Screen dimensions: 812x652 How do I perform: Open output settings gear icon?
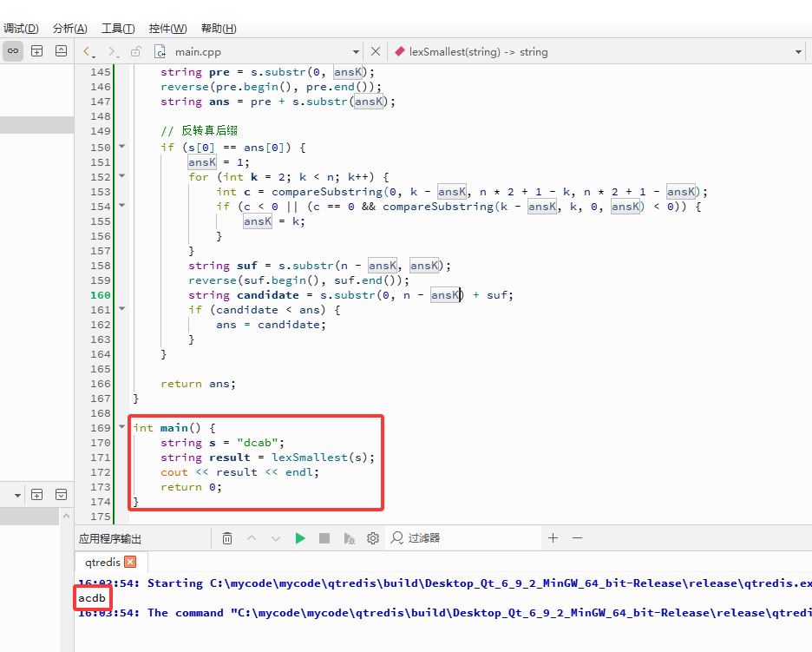(373, 538)
